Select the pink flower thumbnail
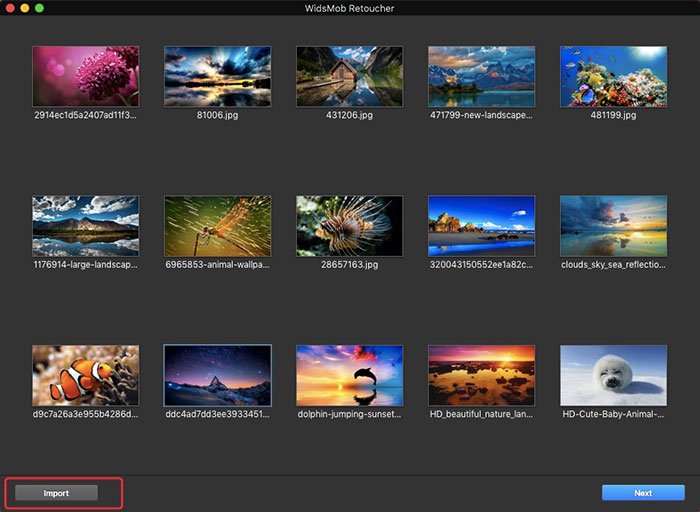The height and width of the screenshot is (512, 700). [86, 76]
